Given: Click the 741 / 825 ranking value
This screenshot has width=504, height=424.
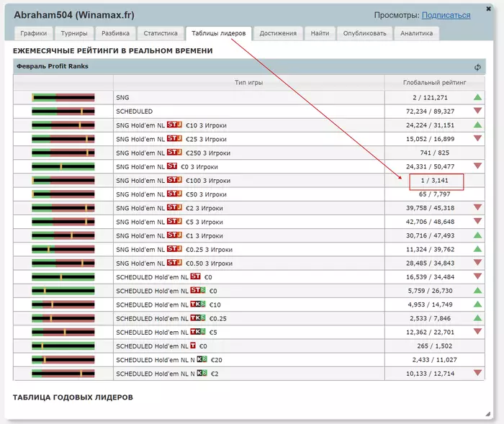Looking at the screenshot, I should [435, 153].
